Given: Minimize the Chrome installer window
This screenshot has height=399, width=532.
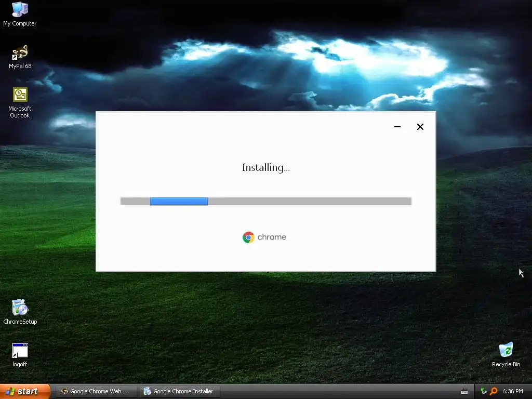Looking at the screenshot, I should [397, 127].
